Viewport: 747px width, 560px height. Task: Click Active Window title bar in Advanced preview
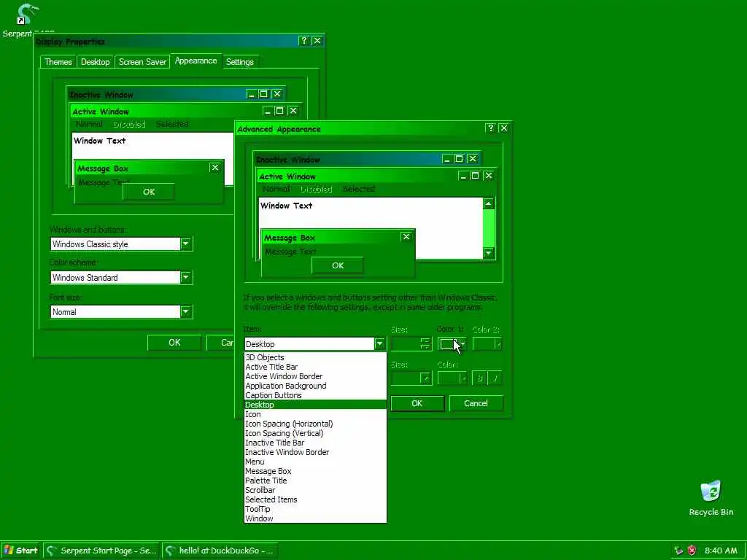pyautogui.click(x=376, y=176)
